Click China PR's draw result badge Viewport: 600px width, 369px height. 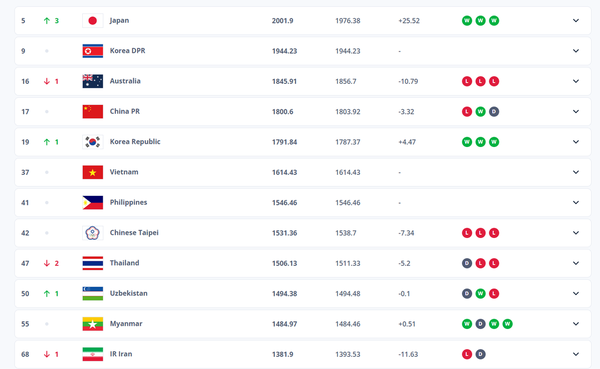coord(494,112)
